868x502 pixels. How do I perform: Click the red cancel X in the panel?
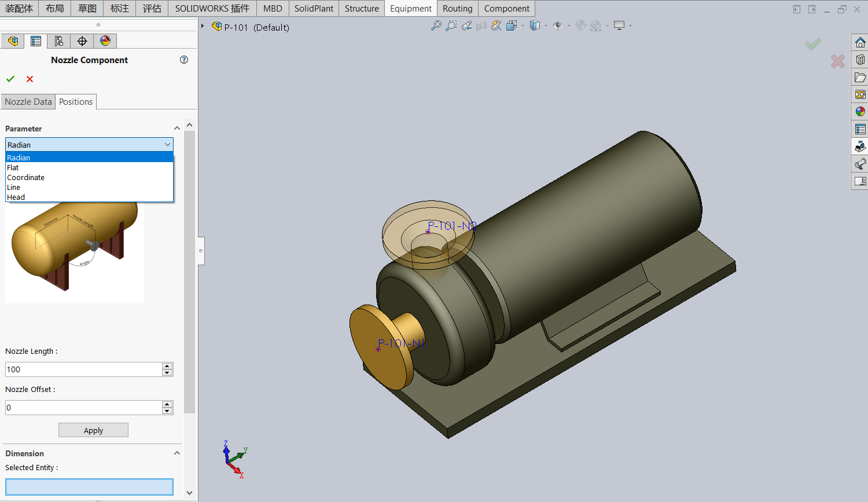[x=30, y=79]
